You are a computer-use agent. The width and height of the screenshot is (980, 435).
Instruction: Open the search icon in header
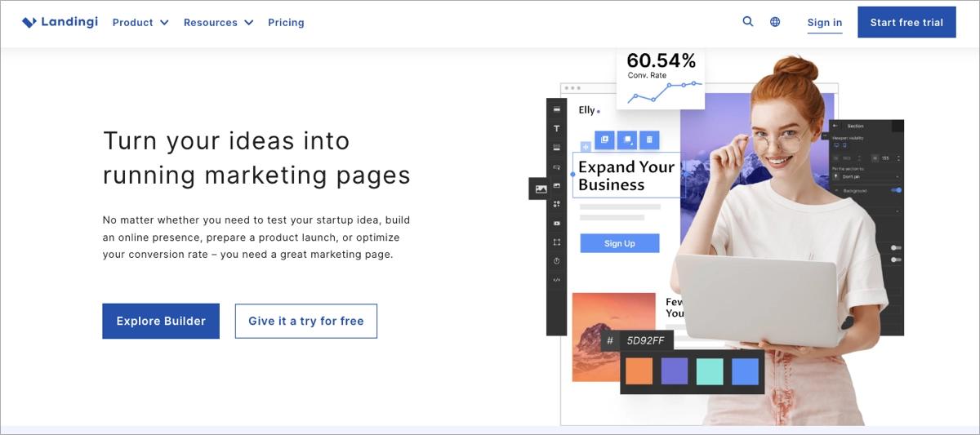tap(748, 22)
